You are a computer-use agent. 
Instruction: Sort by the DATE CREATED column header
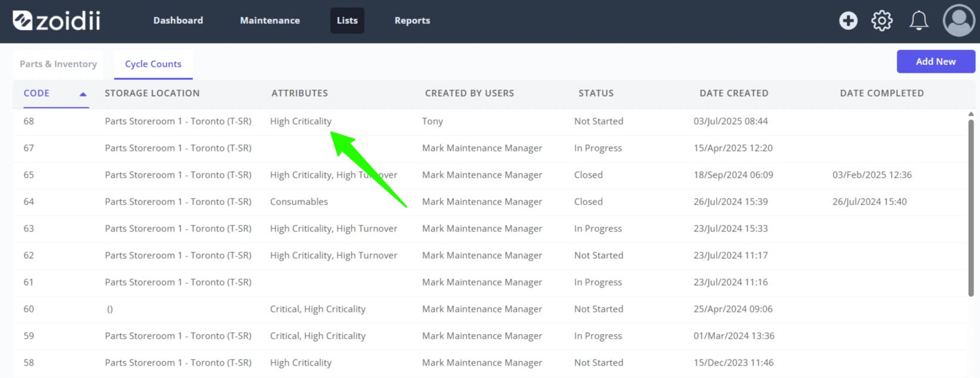coord(734,93)
